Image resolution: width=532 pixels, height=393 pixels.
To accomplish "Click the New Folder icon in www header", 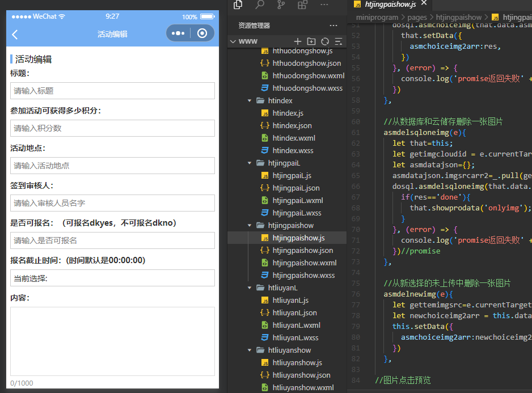I will [311, 41].
